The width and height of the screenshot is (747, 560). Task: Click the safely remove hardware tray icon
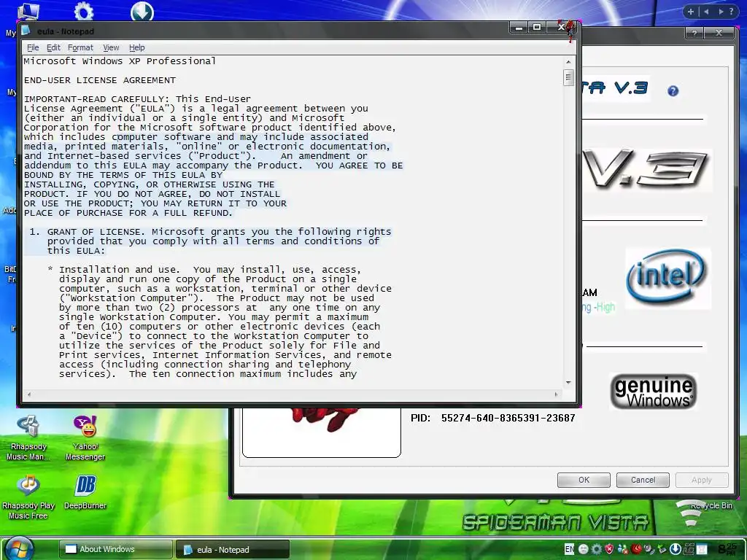click(662, 549)
